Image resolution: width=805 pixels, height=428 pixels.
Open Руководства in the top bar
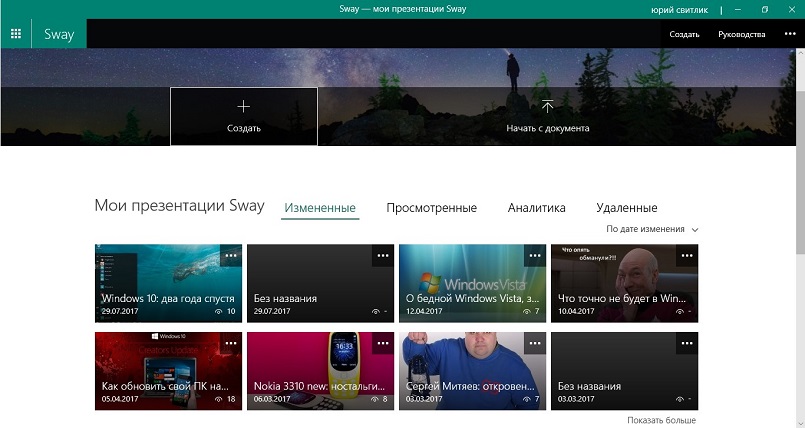click(x=742, y=34)
